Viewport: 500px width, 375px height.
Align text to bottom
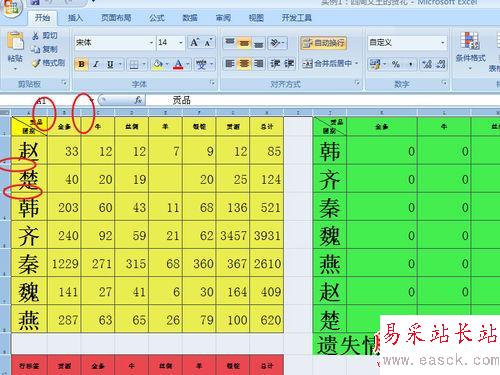coord(259,43)
